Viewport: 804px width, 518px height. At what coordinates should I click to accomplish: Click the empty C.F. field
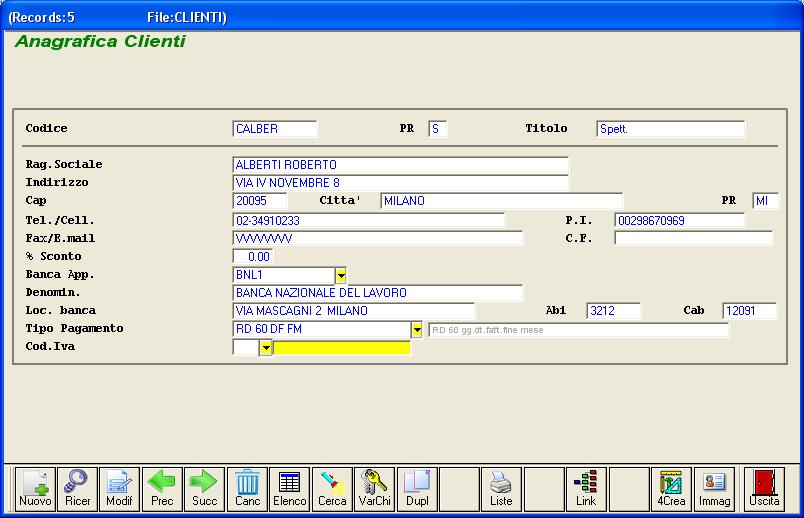tap(694, 238)
